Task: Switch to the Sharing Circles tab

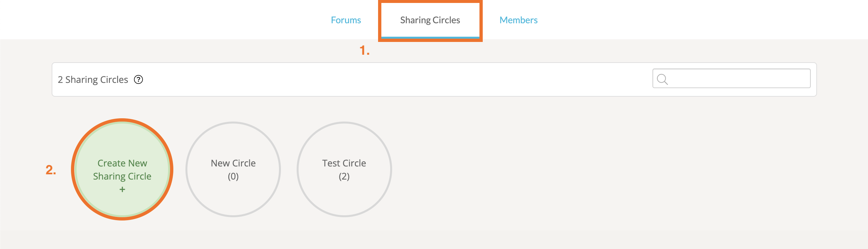Action: pos(430,20)
